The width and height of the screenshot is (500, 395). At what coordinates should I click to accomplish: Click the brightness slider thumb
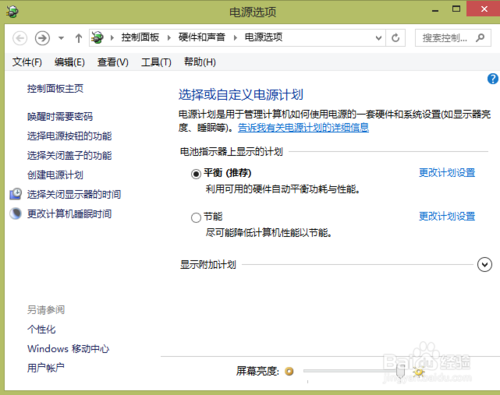[x=400, y=371]
